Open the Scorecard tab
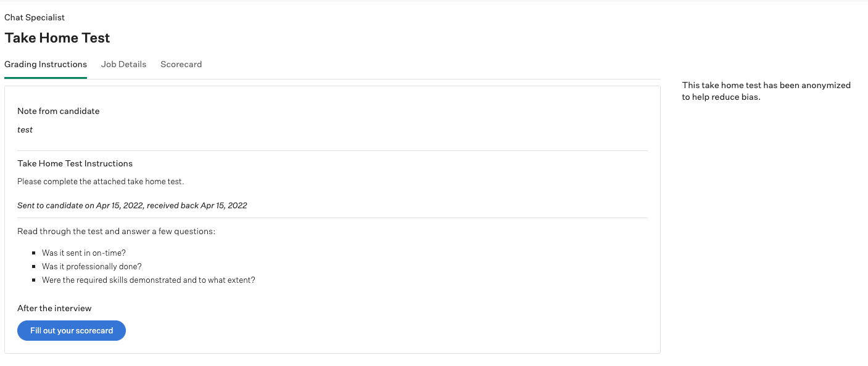 tap(181, 64)
